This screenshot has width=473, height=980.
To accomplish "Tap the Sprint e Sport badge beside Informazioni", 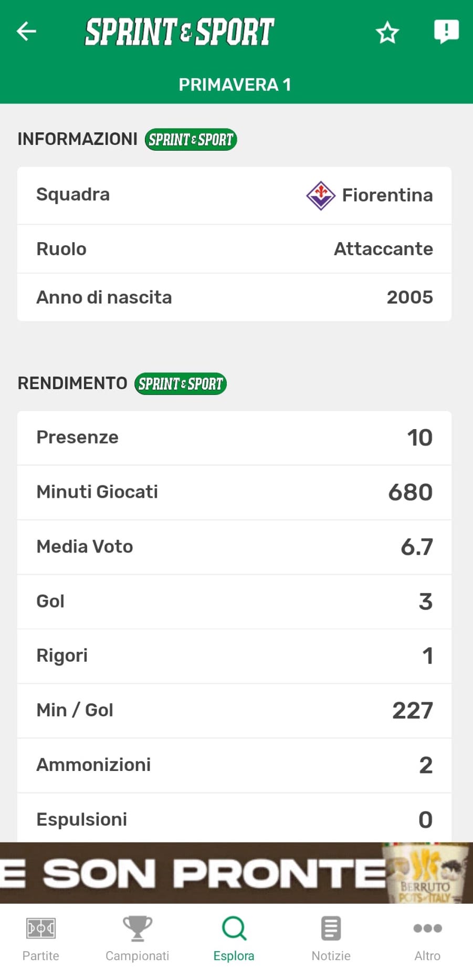I will [191, 140].
